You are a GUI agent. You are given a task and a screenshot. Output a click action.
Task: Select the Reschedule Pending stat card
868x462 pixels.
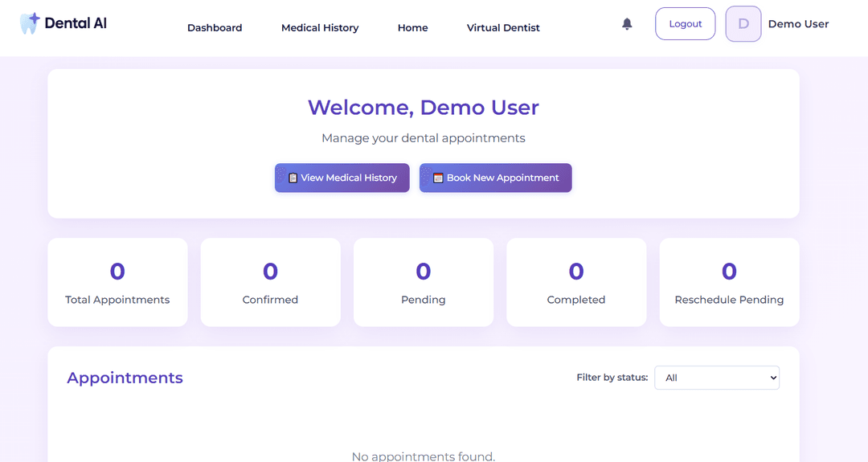pyautogui.click(x=729, y=282)
